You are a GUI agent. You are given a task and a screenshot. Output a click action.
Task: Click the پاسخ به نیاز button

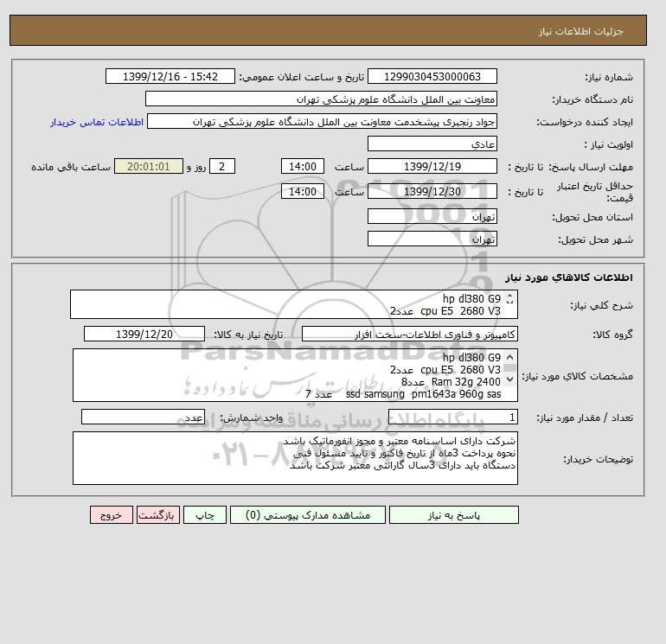pyautogui.click(x=453, y=515)
